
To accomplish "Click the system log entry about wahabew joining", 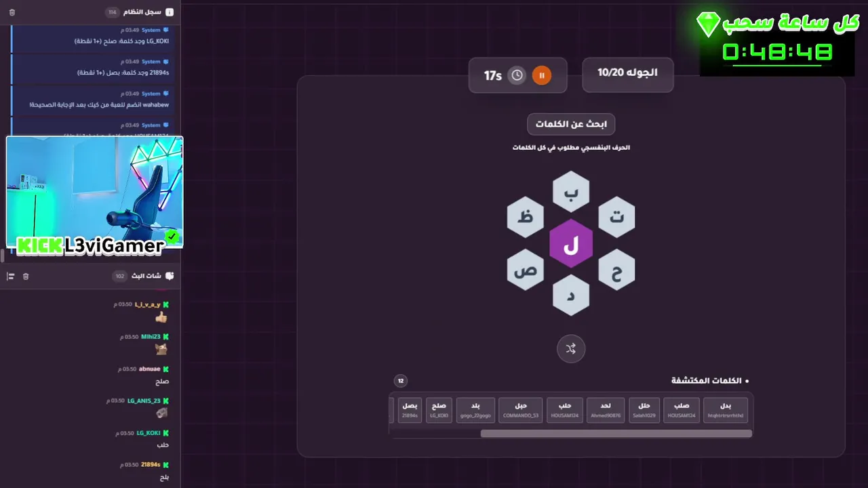I will [92, 100].
